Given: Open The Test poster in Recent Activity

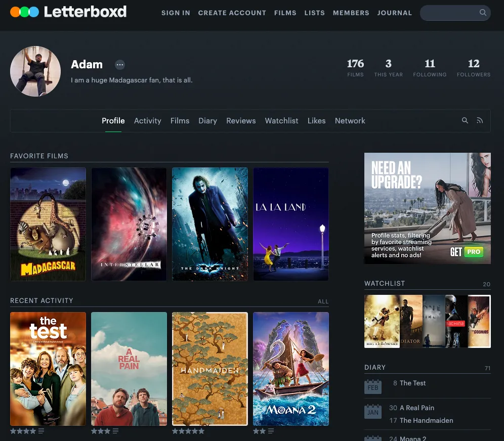Looking at the screenshot, I should click(48, 369).
